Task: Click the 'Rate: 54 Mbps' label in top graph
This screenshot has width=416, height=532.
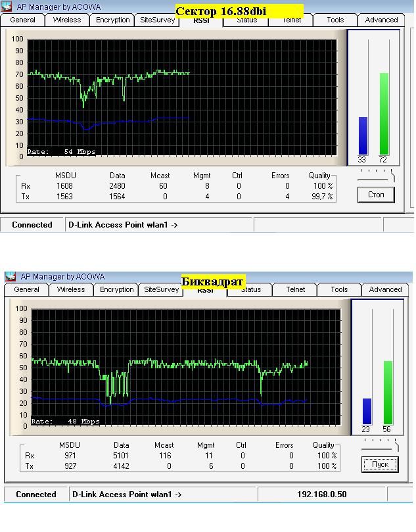Action: [61, 152]
